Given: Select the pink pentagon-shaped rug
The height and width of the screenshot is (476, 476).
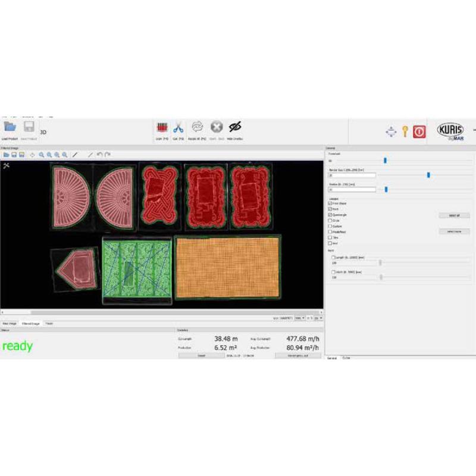Looking at the screenshot, I should coord(77,269).
